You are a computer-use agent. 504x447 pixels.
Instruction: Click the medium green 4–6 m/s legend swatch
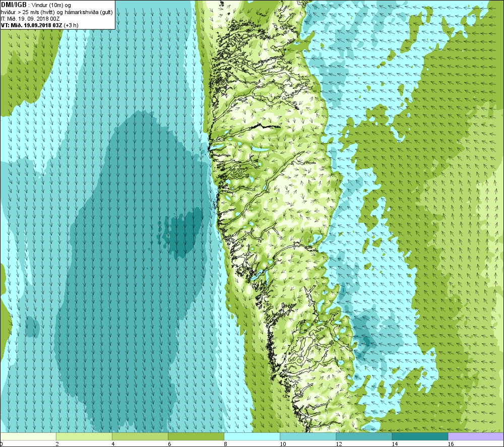click(x=140, y=436)
